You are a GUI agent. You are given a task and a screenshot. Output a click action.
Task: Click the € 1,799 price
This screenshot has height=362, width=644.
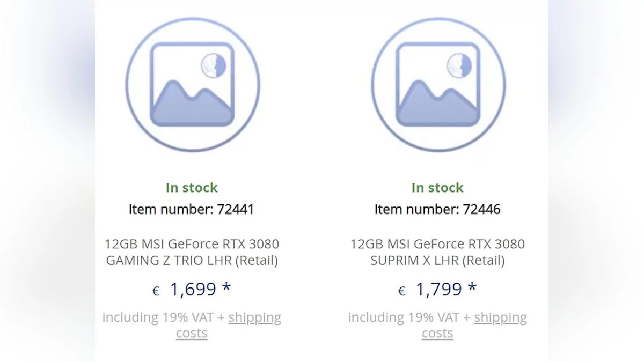click(x=437, y=290)
